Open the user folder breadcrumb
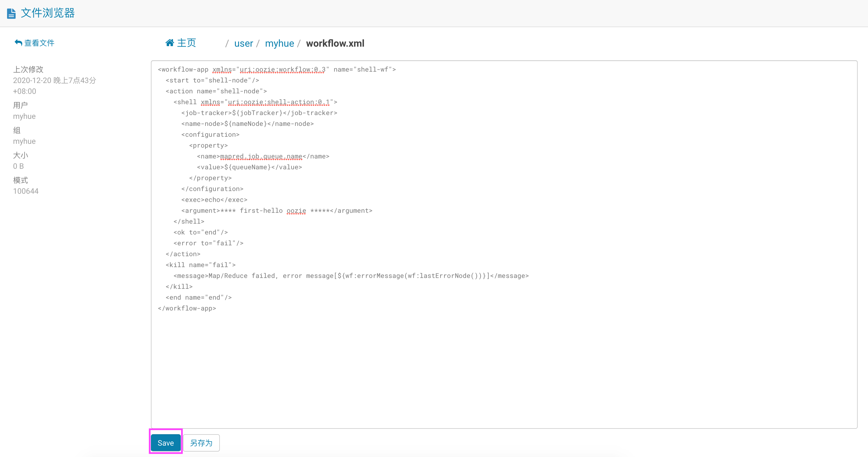Image resolution: width=868 pixels, height=457 pixels. coord(243,43)
